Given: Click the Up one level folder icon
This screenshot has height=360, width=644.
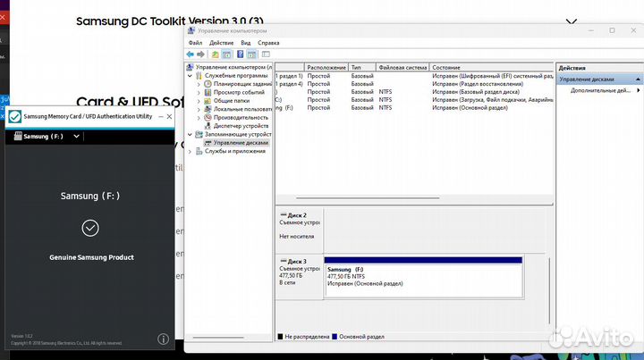Looking at the screenshot, I should coord(215,54).
